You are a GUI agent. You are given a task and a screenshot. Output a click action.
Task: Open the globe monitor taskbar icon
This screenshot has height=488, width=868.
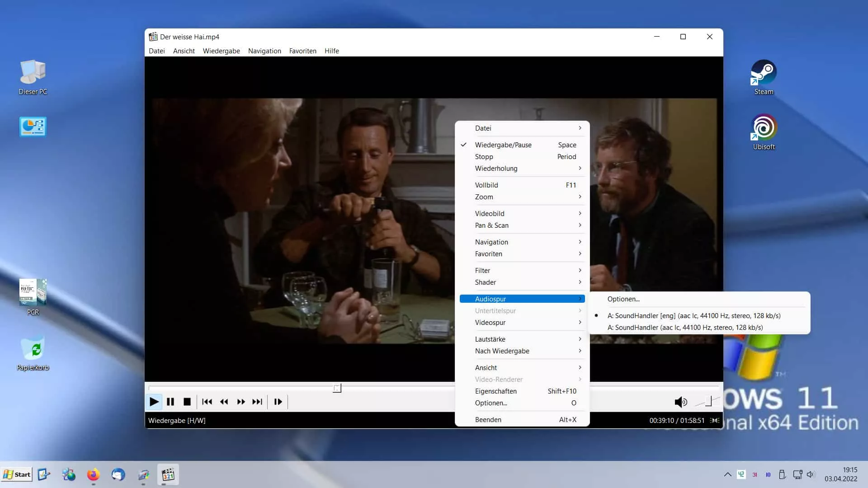(69, 474)
